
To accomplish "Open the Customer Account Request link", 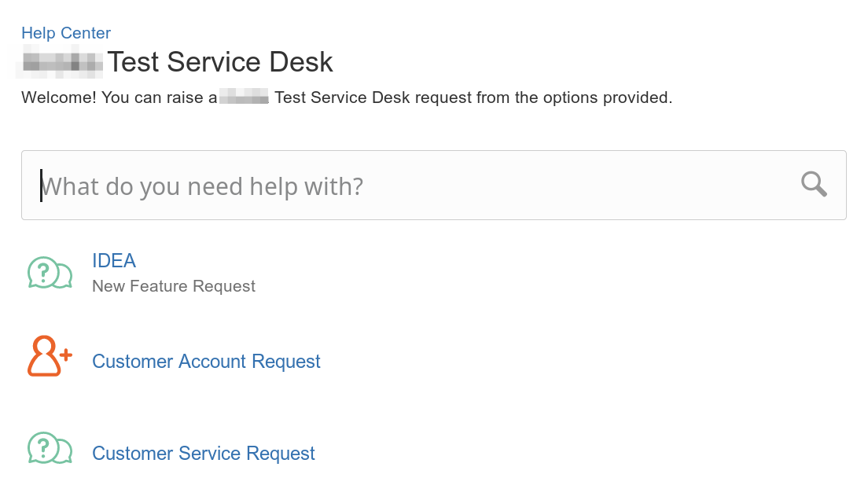I will [x=206, y=362].
